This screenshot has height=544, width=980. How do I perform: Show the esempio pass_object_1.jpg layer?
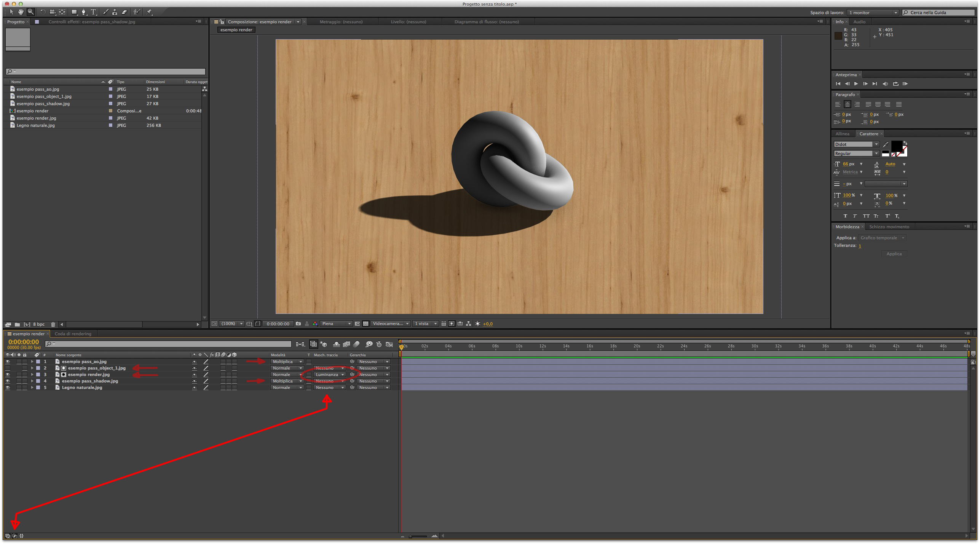(8, 368)
